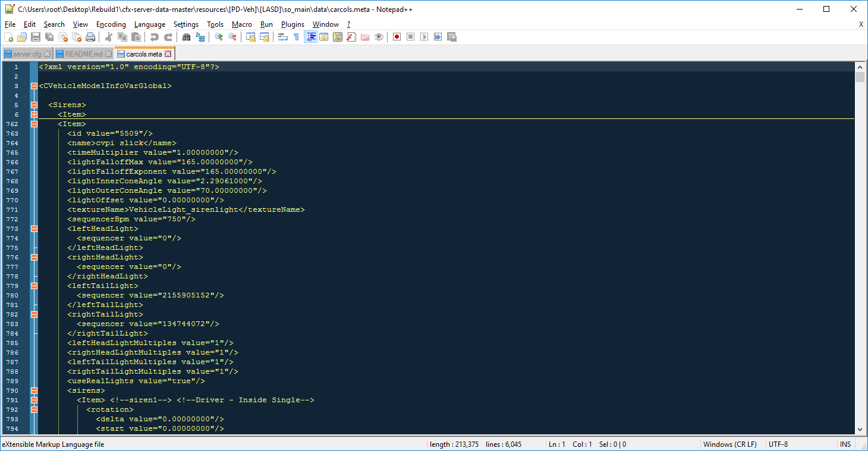This screenshot has width=868, height=451.
Task: Open the Macro menu
Action: pyautogui.click(x=242, y=24)
